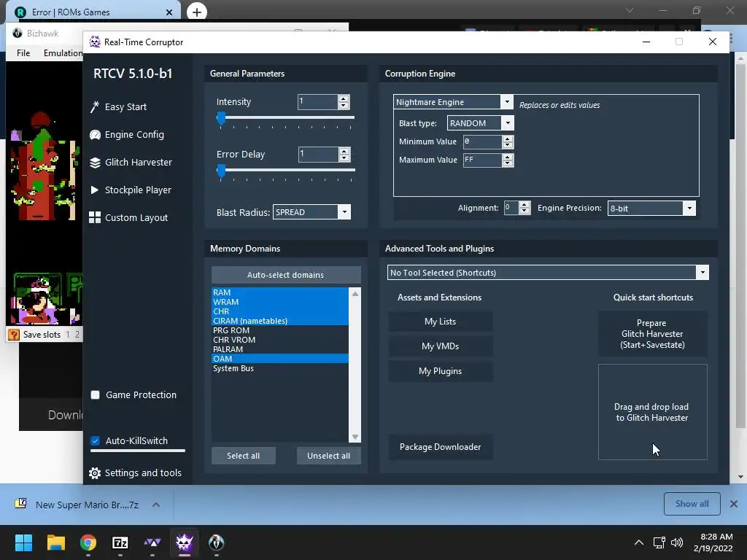The image size is (747, 560).
Task: Expand download item options chevron
Action: (156, 505)
